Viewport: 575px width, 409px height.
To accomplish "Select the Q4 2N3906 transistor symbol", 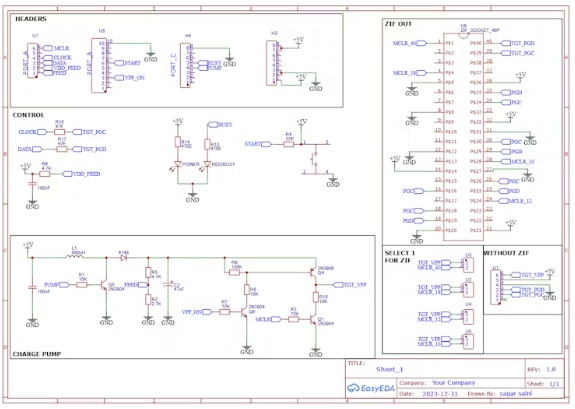I will [313, 272].
